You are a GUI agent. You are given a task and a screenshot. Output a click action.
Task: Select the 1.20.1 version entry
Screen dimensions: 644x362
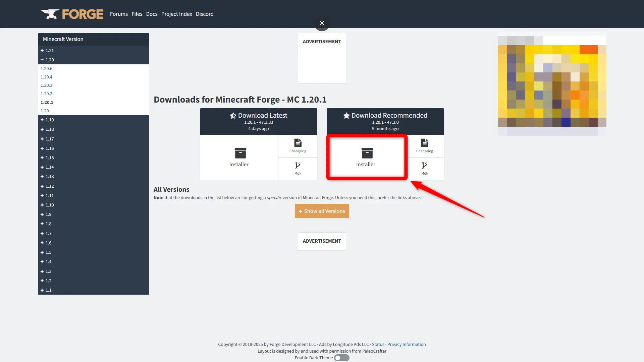[x=47, y=102]
